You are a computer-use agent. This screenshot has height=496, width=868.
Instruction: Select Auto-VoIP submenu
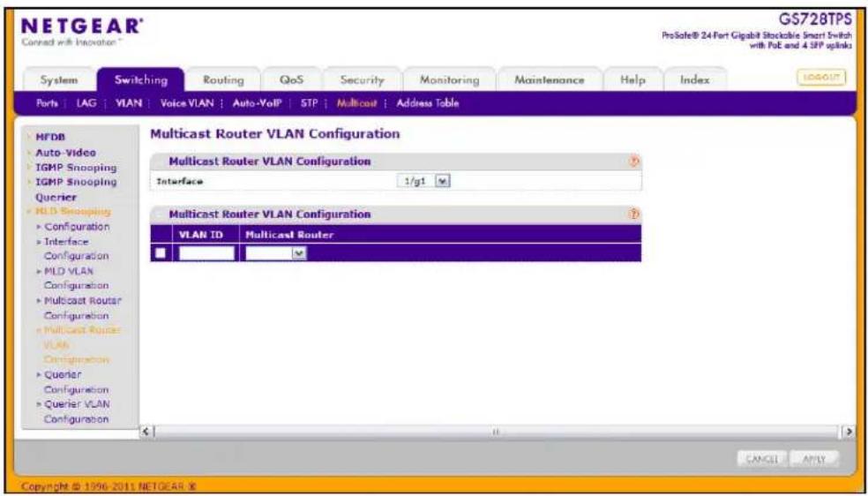click(257, 103)
